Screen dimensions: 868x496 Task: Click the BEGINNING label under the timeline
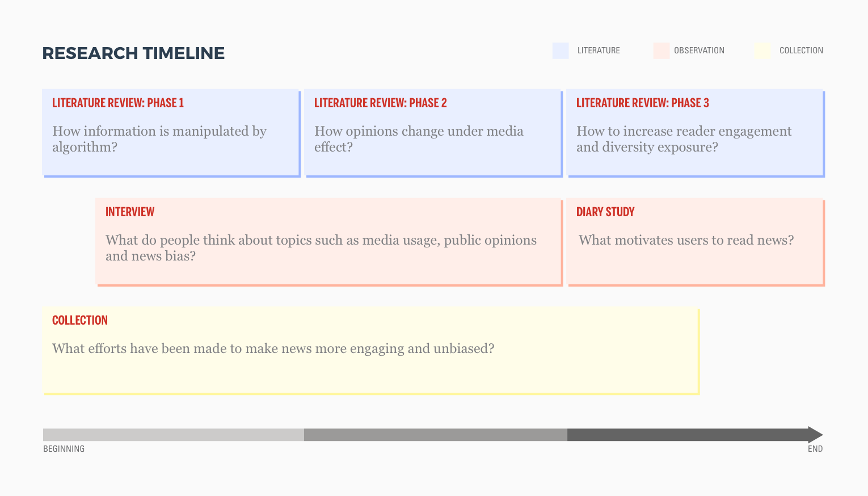coord(64,449)
